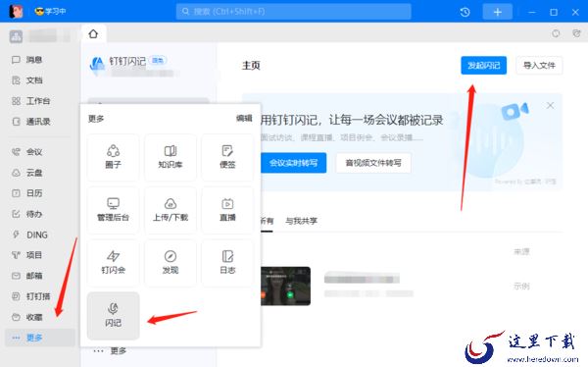Click 更多 at the bottom of the 钉钉闪记 pane
This screenshot has height=367, width=588.
tap(110, 351)
